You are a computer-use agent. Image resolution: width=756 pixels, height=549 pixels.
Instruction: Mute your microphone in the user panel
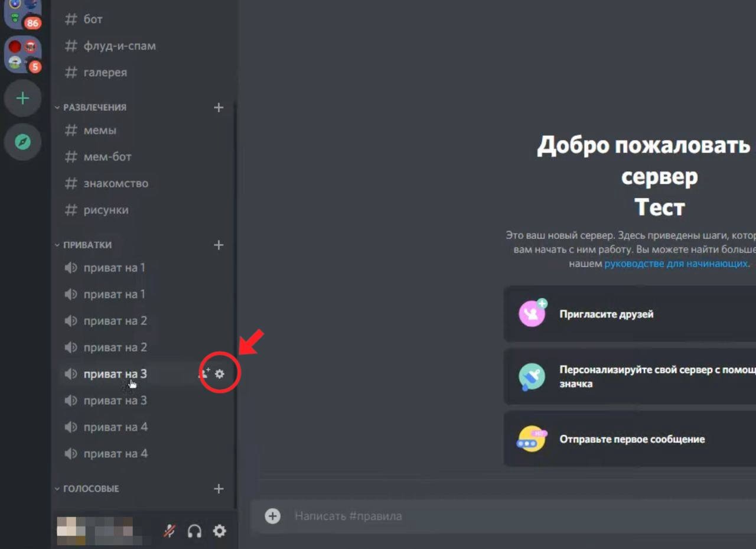[x=169, y=531]
